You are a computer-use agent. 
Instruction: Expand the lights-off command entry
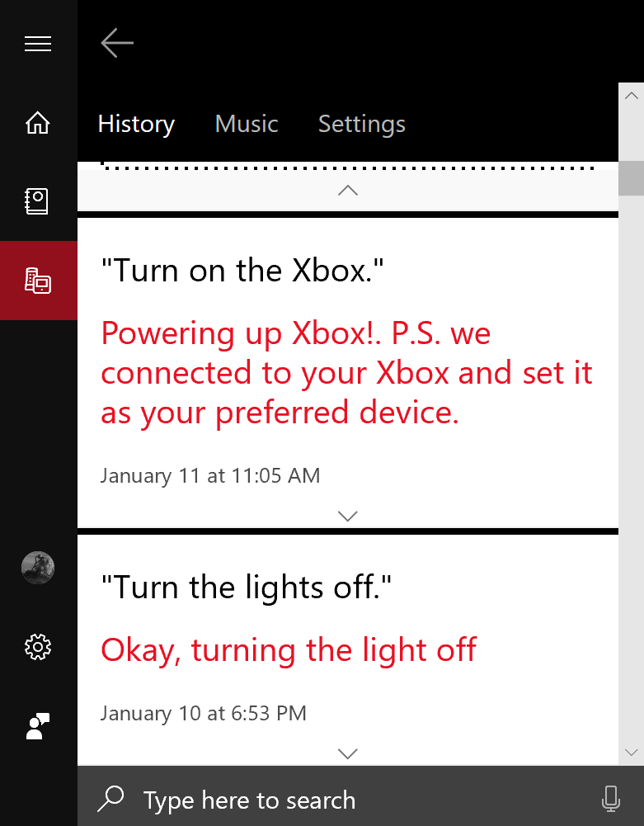347,753
